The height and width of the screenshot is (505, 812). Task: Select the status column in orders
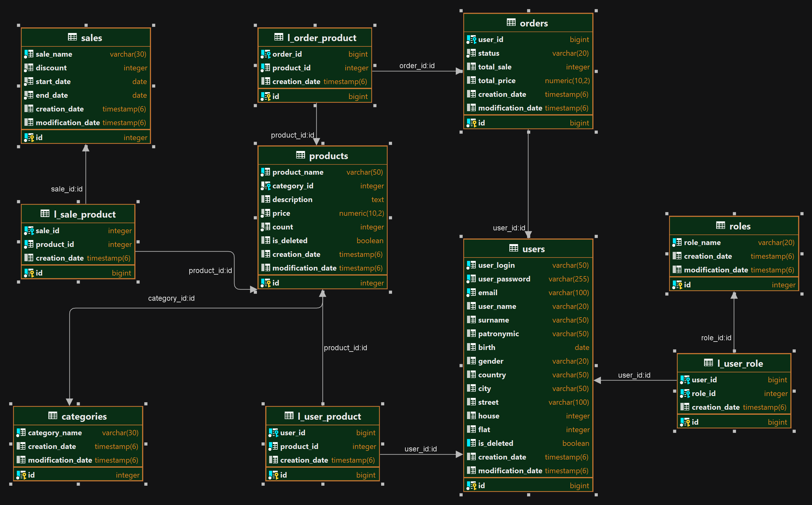[528, 53]
